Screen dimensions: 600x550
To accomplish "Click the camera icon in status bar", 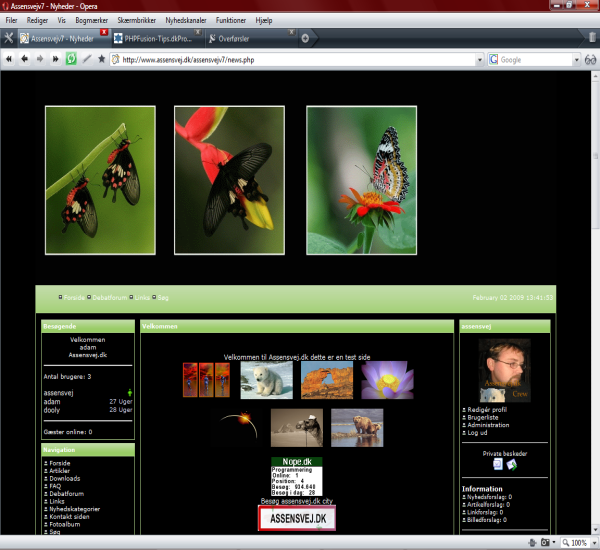I will [545, 542].
